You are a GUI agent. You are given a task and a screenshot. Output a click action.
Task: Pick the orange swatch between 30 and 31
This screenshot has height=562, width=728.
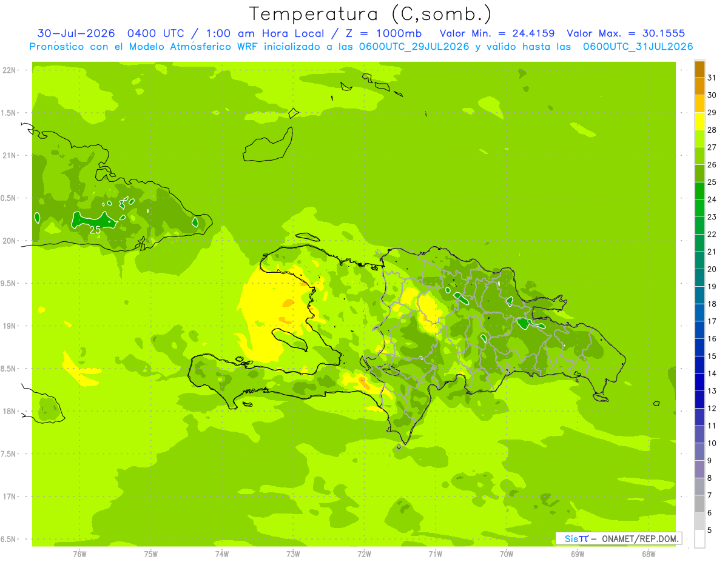699,86
